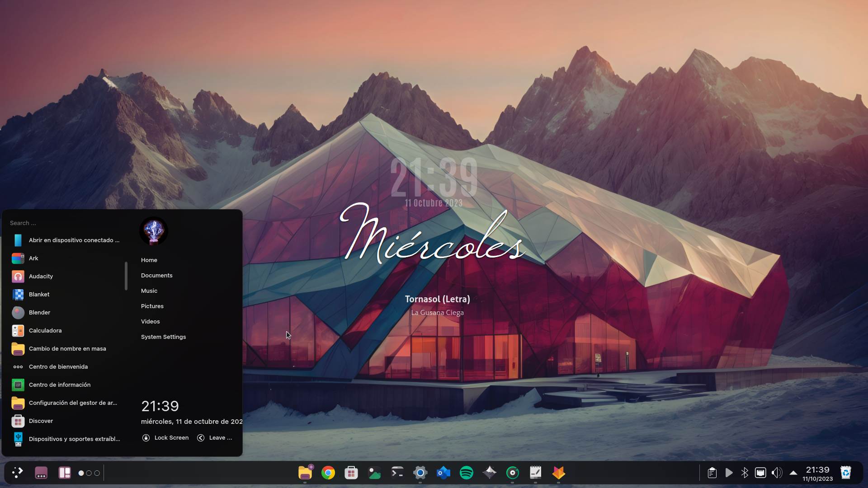Launch Ark from the application list

tap(66, 258)
